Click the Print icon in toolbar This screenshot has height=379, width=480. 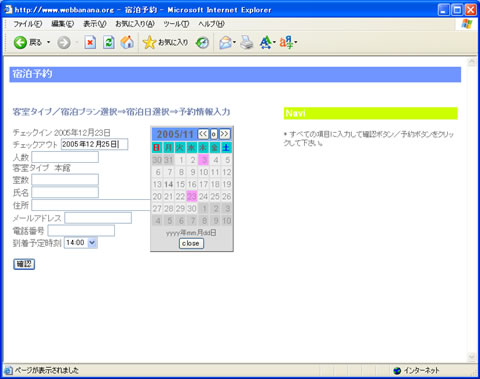tap(247, 43)
